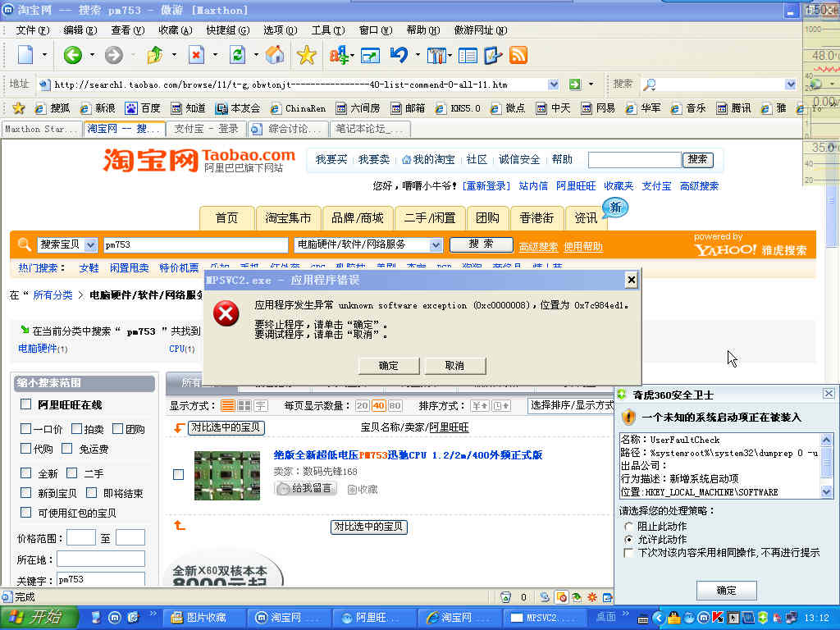
Task: Click the orange RSS feed icon
Action: (x=518, y=55)
